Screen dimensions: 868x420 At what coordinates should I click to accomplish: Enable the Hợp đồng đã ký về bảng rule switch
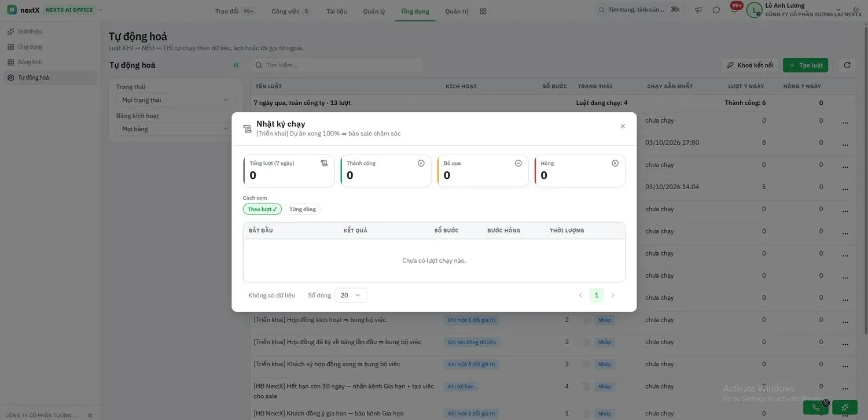[x=586, y=342]
